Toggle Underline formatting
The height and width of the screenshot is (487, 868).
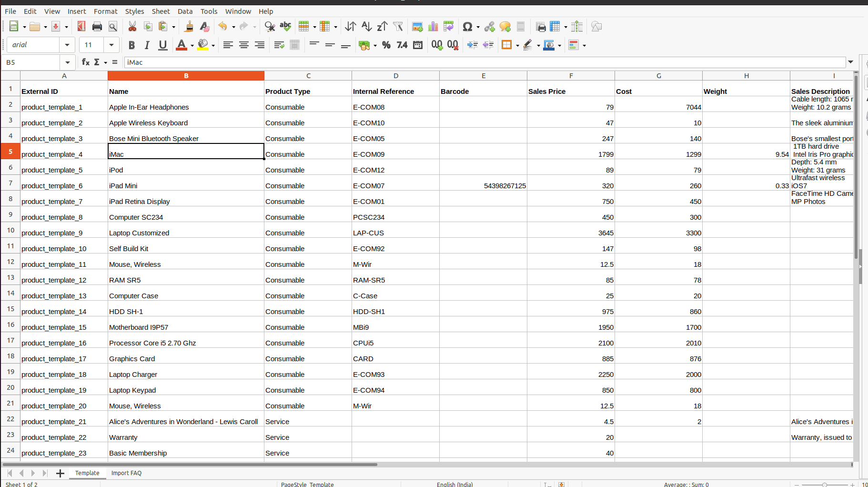[x=163, y=45]
